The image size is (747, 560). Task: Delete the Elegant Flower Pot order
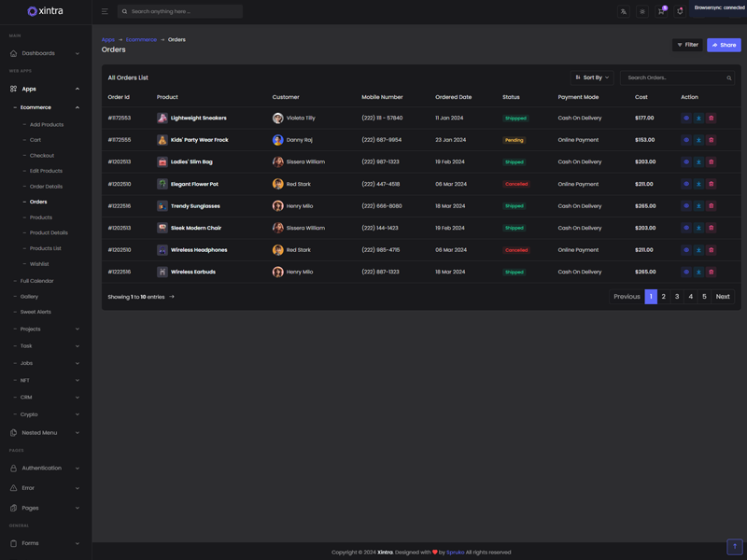(711, 184)
